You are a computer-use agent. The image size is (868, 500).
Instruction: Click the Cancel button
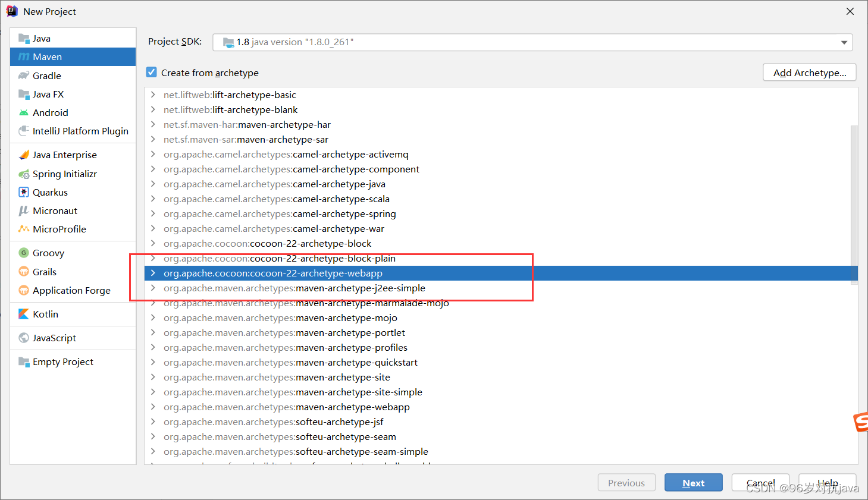(x=760, y=483)
